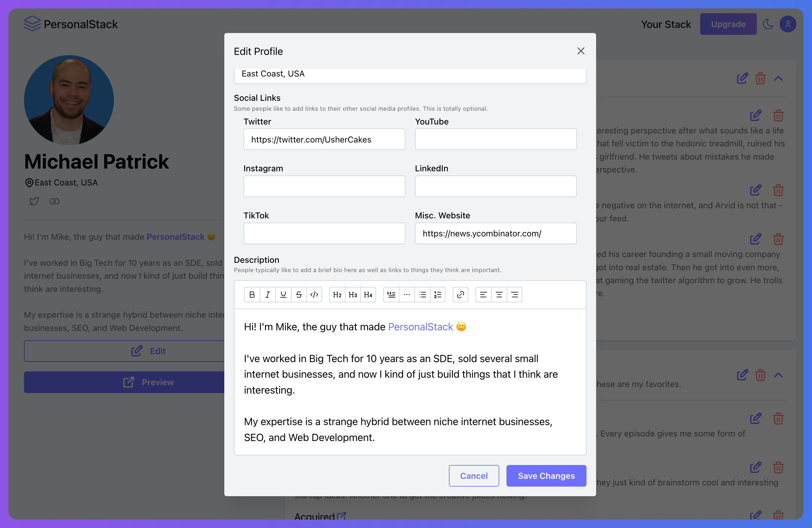Click the TikTok input field

click(324, 233)
